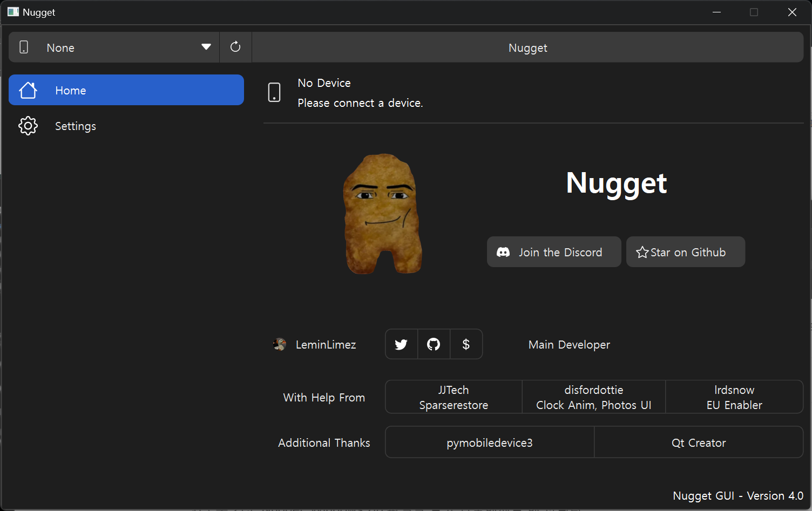
Task: Click the JJTech Sparserestore button
Action: click(454, 397)
